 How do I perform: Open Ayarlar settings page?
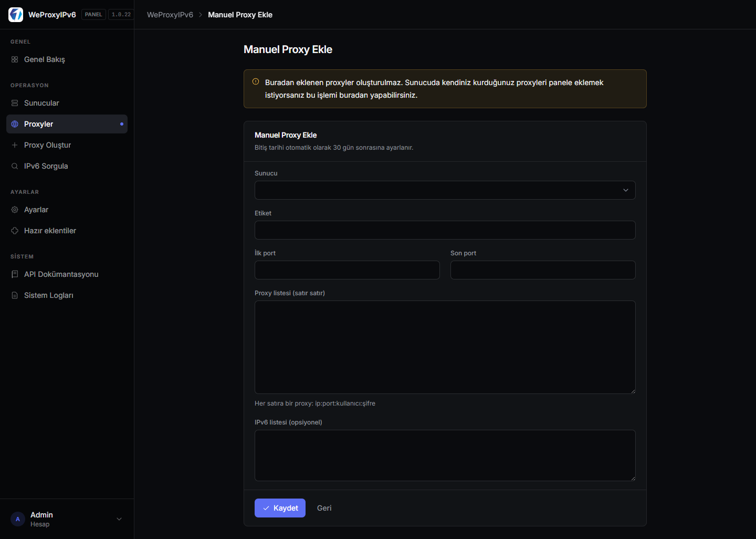67,210
